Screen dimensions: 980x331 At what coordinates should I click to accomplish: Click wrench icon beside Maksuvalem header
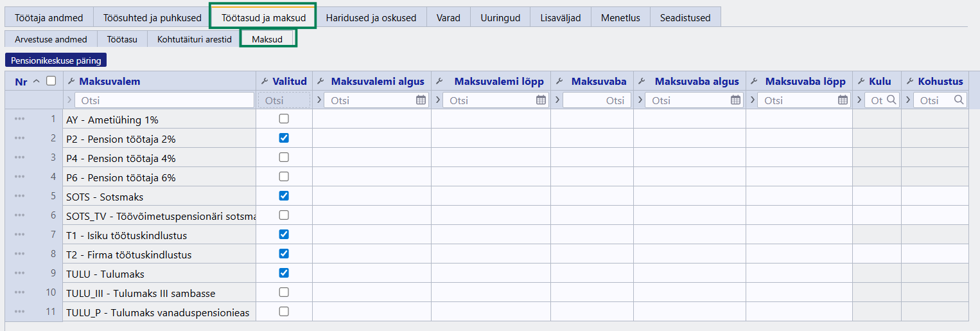coord(71,81)
